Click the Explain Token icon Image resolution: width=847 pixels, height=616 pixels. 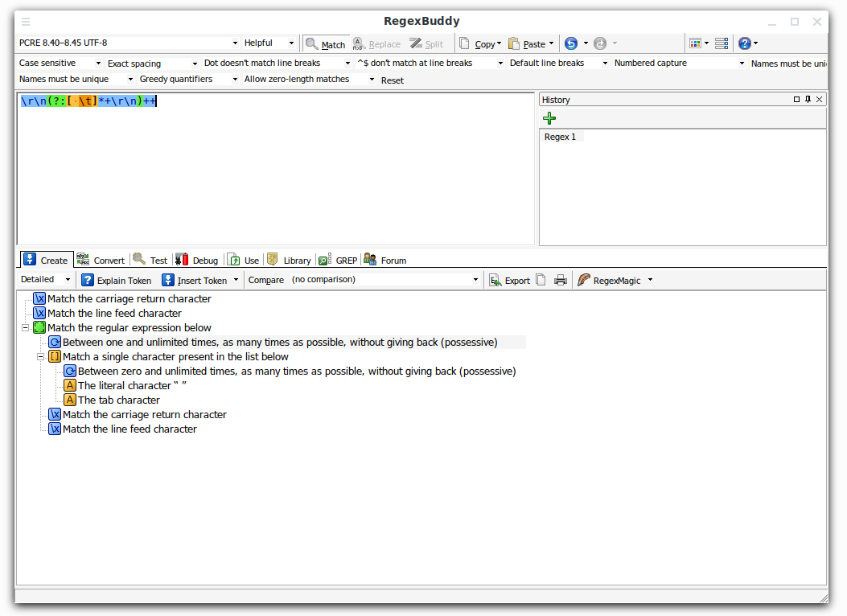pyautogui.click(x=87, y=280)
